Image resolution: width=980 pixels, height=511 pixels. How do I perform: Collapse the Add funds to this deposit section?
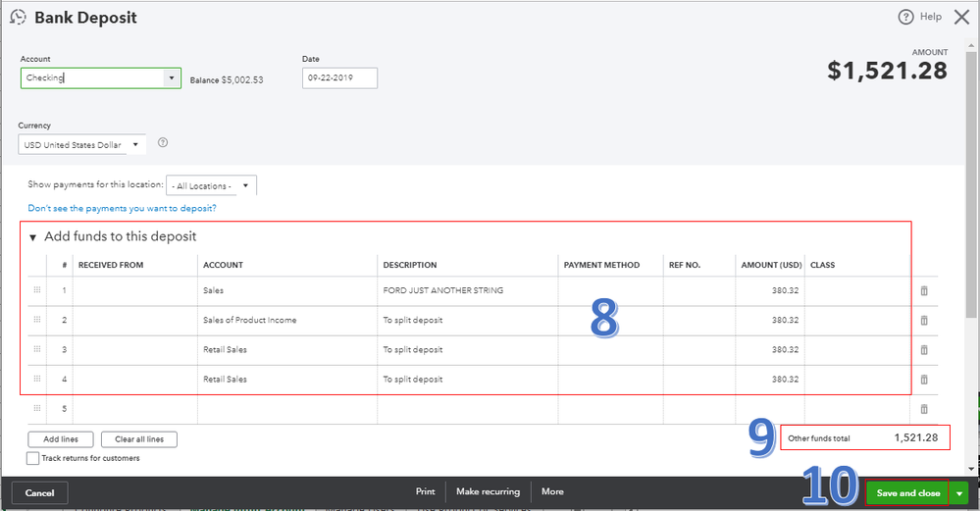32,237
